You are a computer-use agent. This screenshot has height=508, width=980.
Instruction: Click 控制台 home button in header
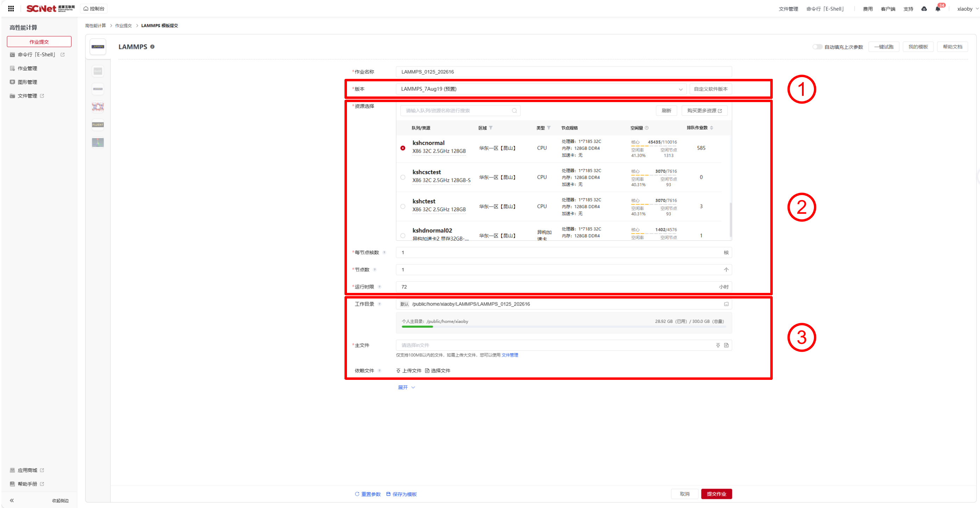[x=94, y=8]
